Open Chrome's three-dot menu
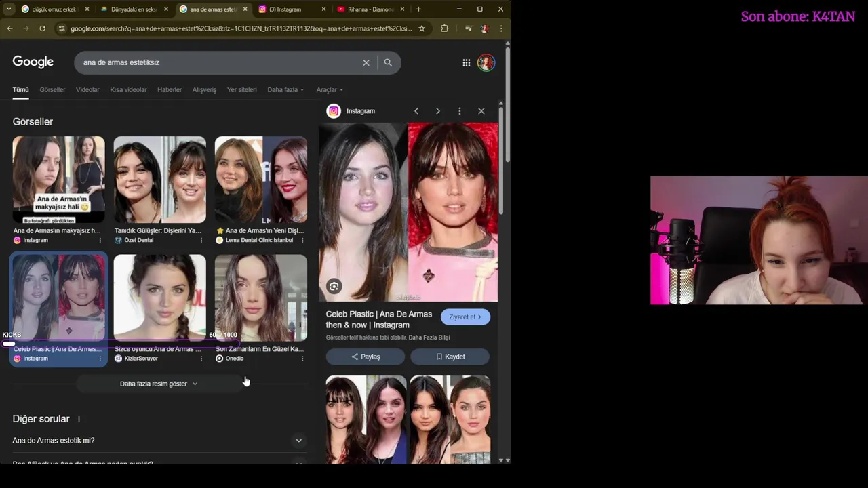 [x=501, y=28]
